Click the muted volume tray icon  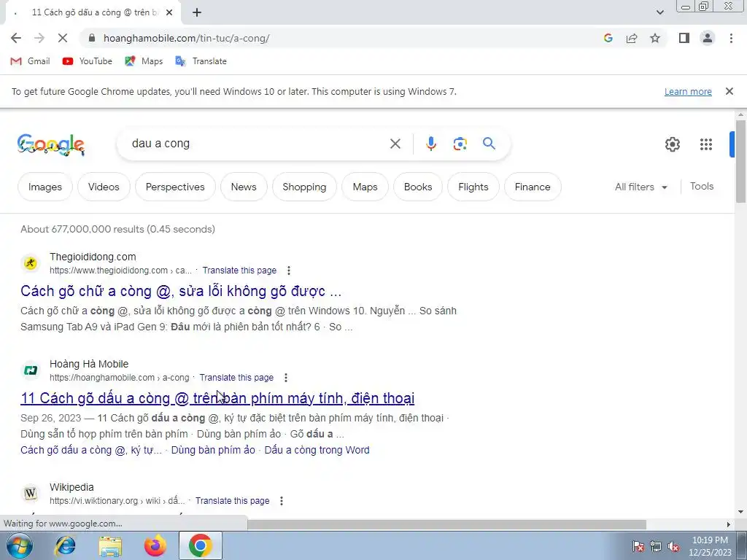pyautogui.click(x=673, y=546)
